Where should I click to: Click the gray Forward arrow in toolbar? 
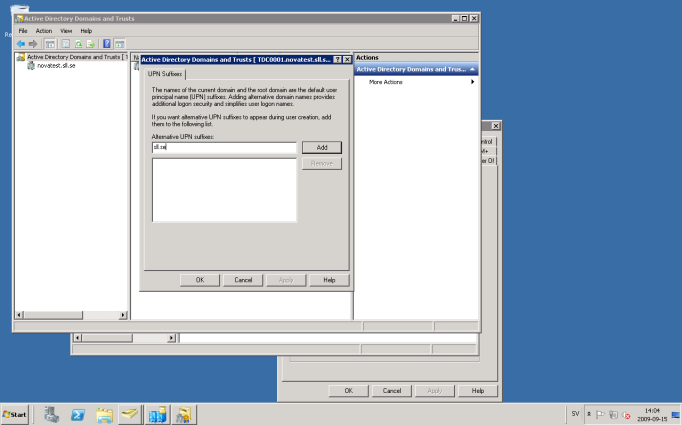pyautogui.click(x=33, y=44)
